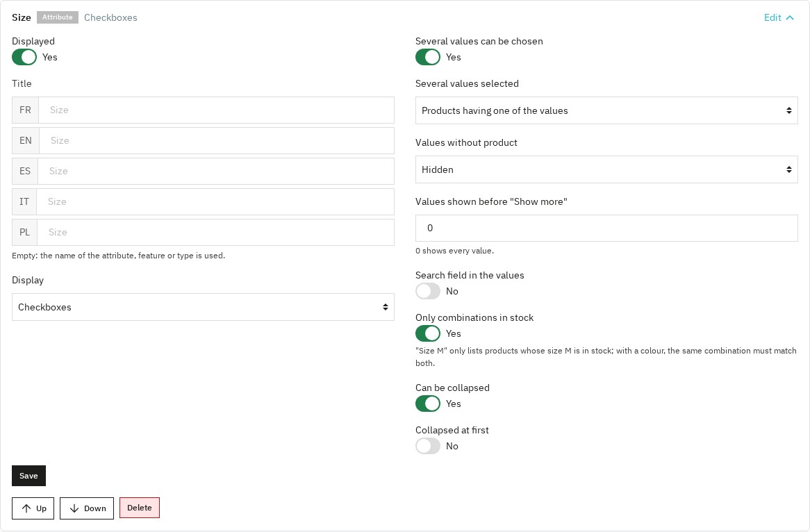Focus the ES title input field
This screenshot has width=810, height=532.
pos(216,171)
